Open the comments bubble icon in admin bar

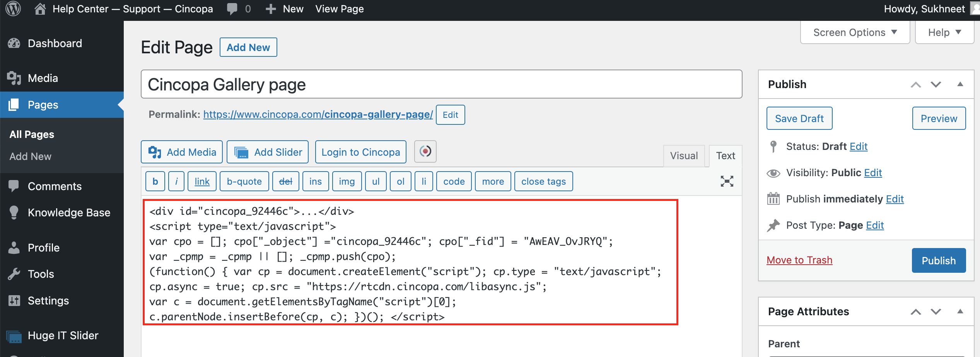tap(232, 9)
